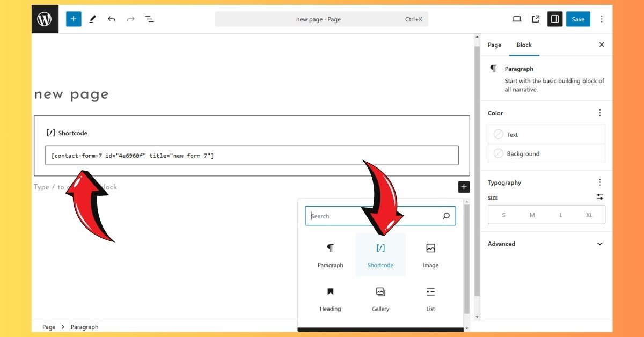Open Document Overview list view
The width and height of the screenshot is (644, 337).
click(150, 19)
